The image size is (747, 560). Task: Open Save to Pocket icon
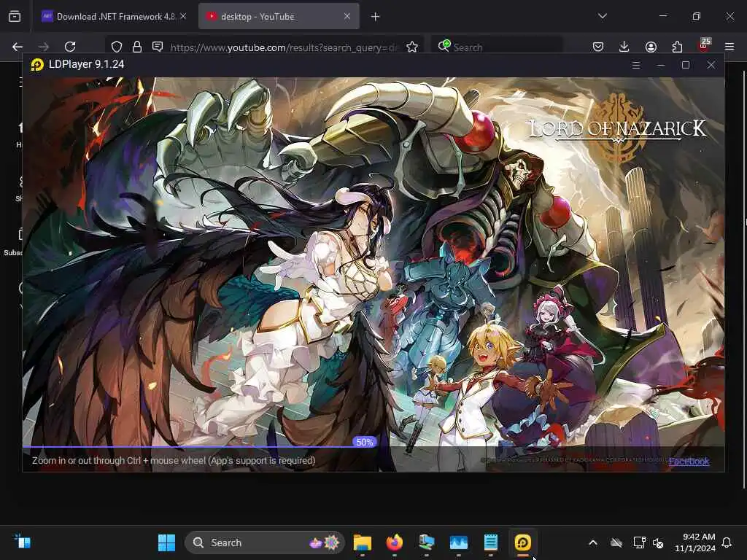[x=598, y=47]
